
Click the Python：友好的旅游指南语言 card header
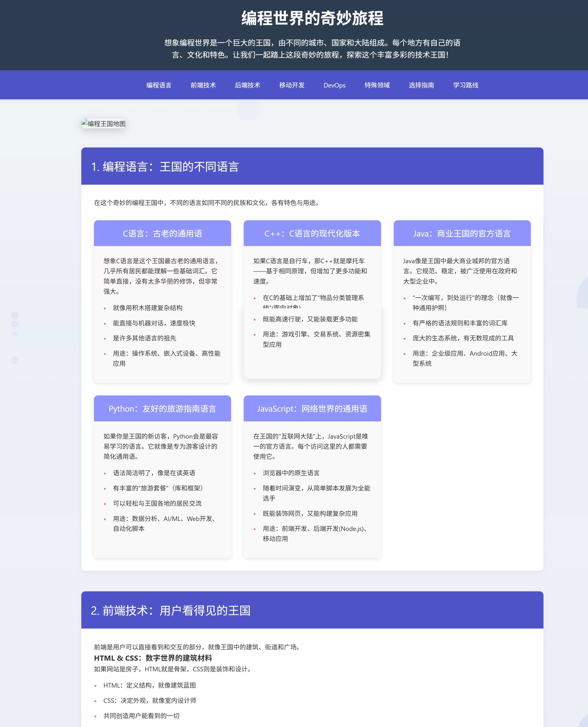[162, 409]
